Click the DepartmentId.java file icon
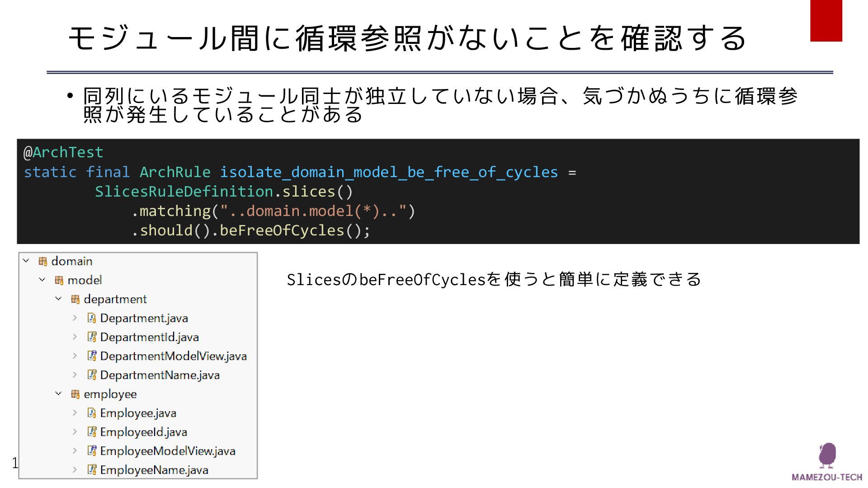 tap(92, 337)
